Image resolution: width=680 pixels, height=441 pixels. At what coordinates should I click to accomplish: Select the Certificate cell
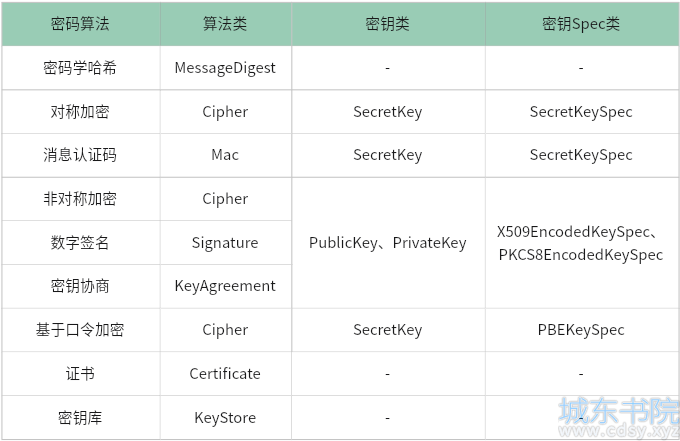click(x=225, y=374)
